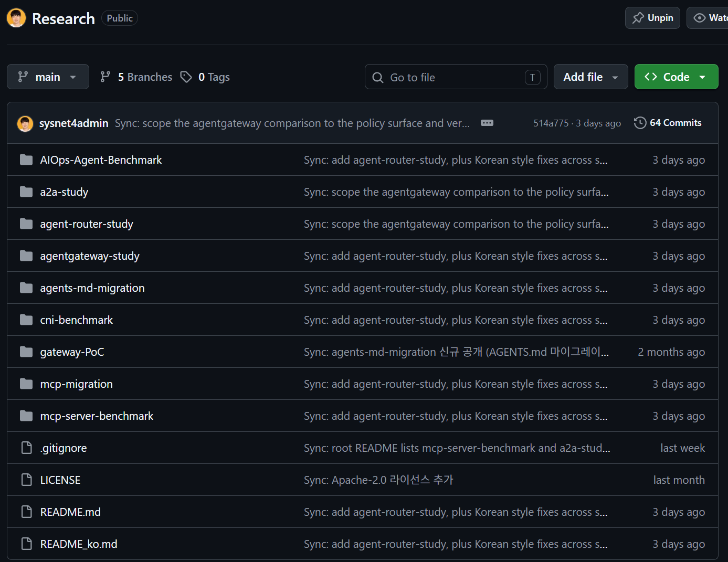Click the .gitignore row commit message
728x562 pixels.
point(457,448)
